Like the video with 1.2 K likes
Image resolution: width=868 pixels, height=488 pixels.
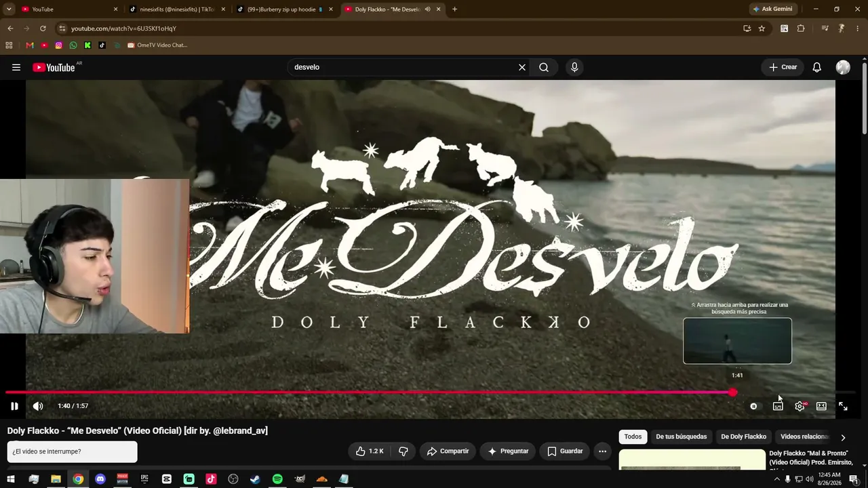[370, 451]
